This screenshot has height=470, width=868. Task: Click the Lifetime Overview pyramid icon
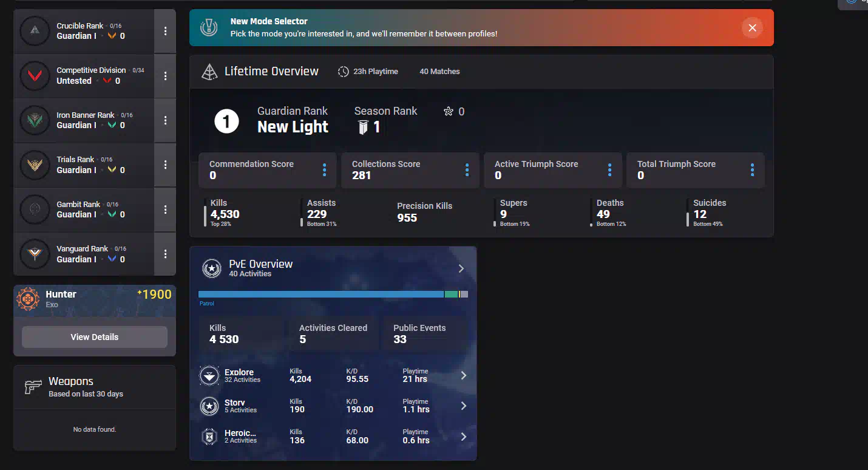click(209, 72)
